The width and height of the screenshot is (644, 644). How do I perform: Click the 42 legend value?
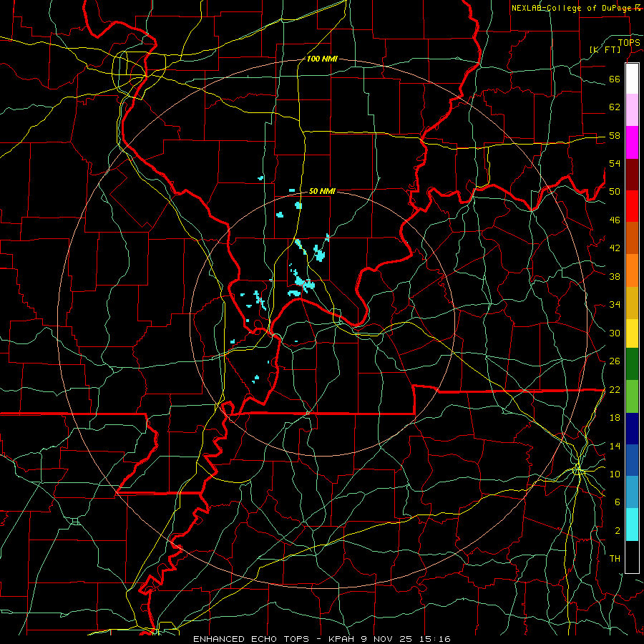(615, 248)
